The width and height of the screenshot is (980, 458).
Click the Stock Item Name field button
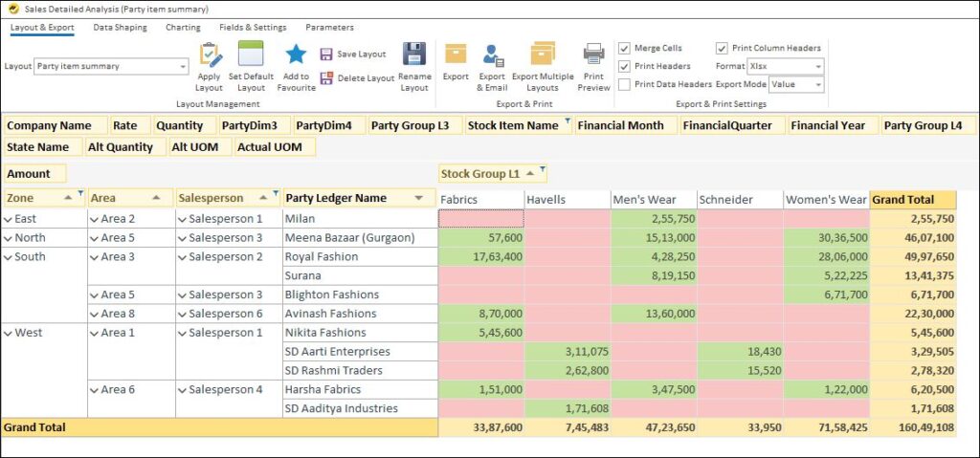(x=516, y=125)
